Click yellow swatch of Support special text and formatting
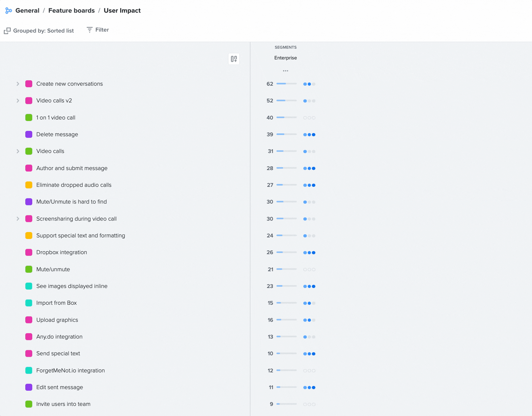Image resolution: width=532 pixels, height=416 pixels. [29, 236]
